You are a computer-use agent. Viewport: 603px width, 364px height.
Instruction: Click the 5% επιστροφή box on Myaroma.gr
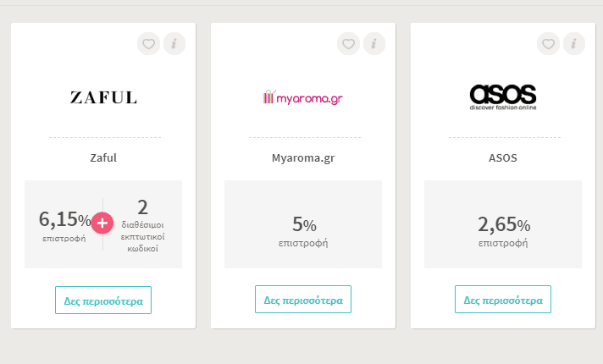pyautogui.click(x=303, y=224)
